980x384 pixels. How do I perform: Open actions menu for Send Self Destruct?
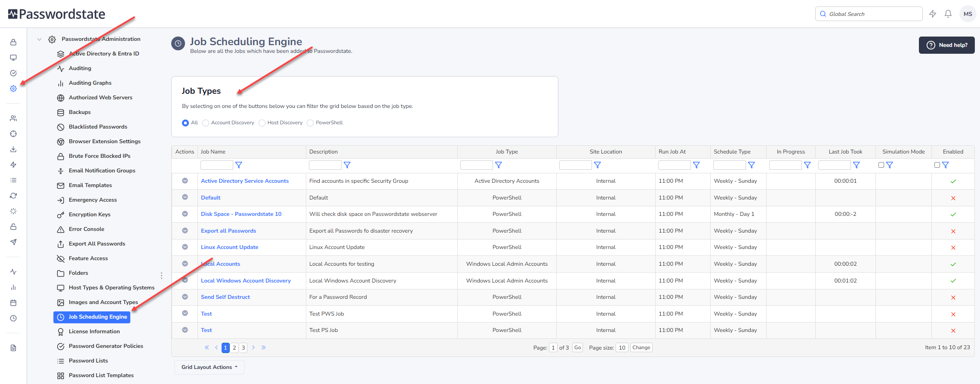pos(185,297)
